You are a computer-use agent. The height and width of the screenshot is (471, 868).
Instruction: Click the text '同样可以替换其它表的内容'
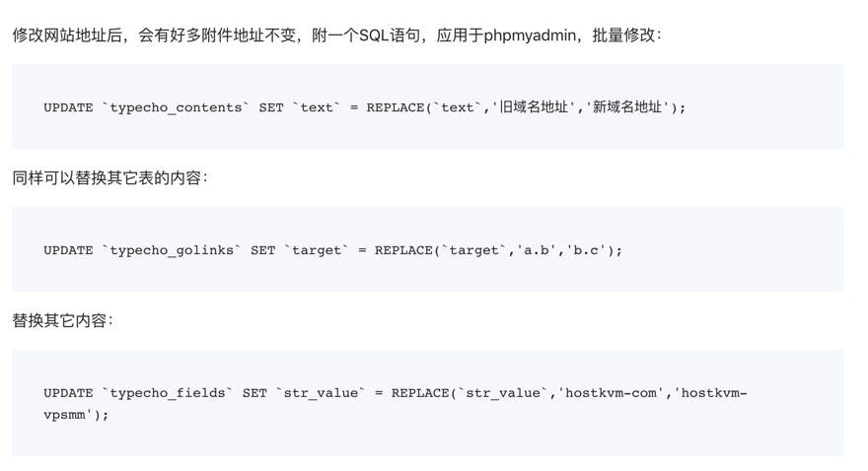click(x=109, y=178)
